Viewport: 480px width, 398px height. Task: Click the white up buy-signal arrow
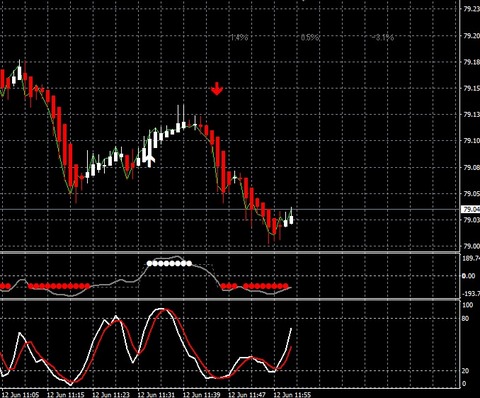pyautogui.click(x=150, y=160)
